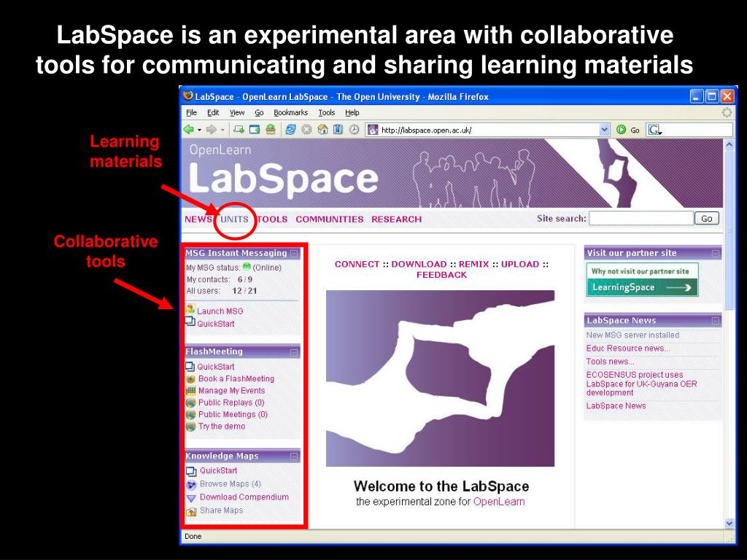747x560 pixels.
Task: Click the LearningSpace partner site banner
Action: click(642, 280)
